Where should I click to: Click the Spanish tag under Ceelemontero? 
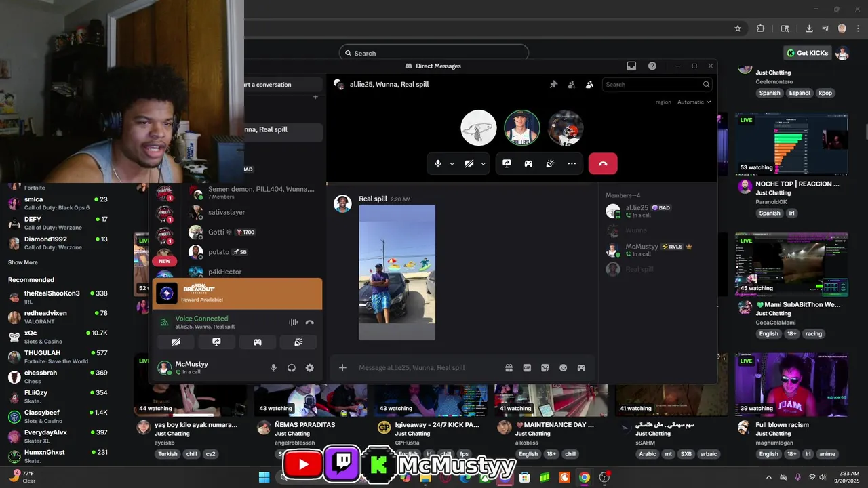coord(770,94)
